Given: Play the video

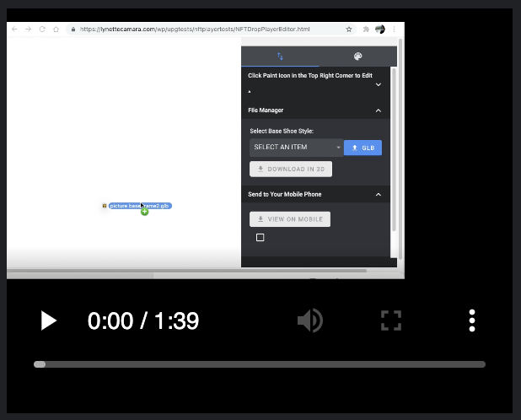Looking at the screenshot, I should (x=49, y=320).
